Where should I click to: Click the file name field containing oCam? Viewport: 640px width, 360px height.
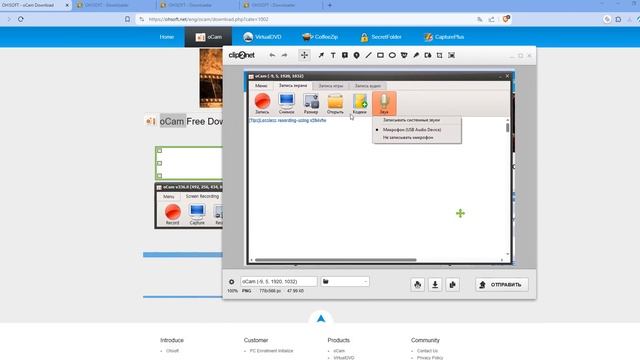(278, 281)
